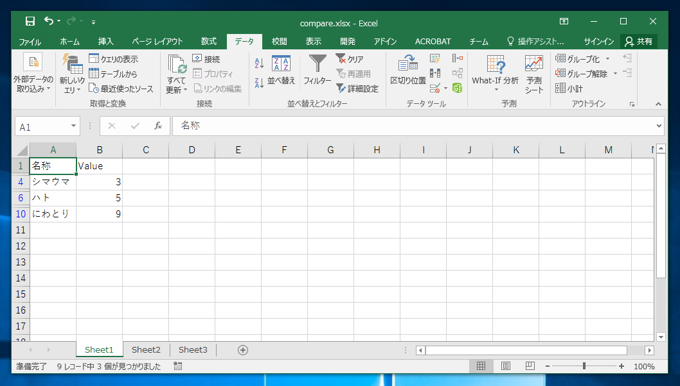Click the Remove Duplicates icon

tap(435, 73)
